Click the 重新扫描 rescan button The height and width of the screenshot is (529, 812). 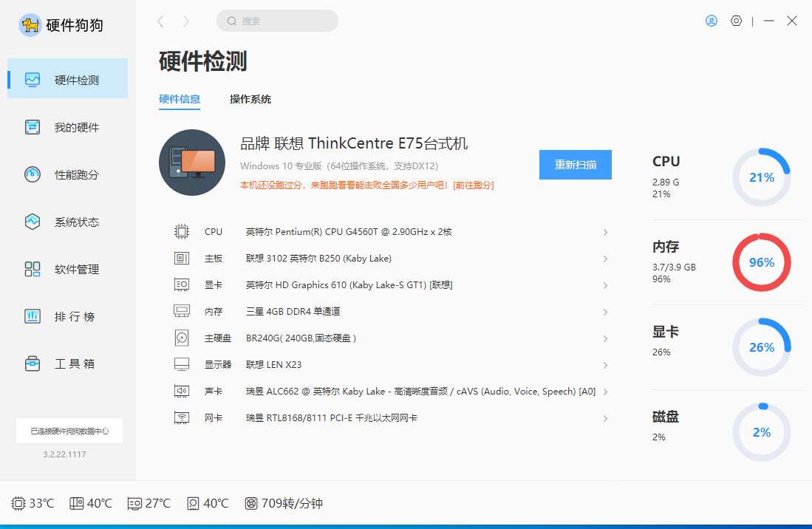point(576,165)
